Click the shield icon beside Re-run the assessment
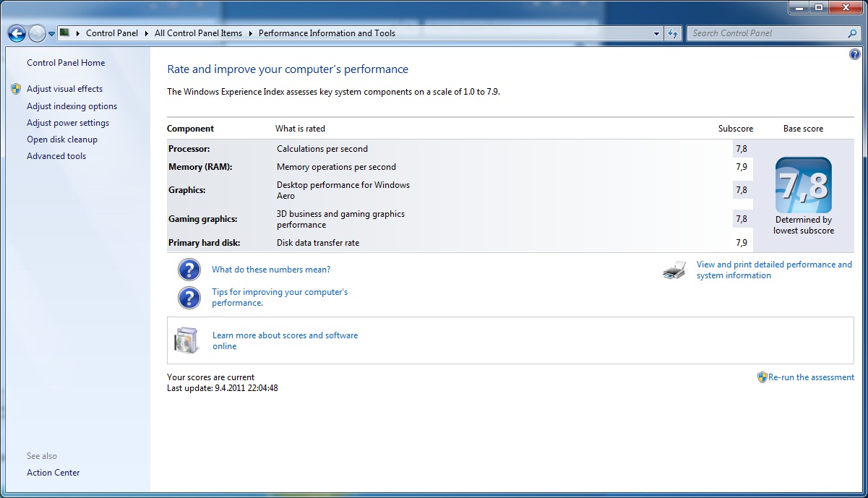Image resolution: width=868 pixels, height=498 pixels. coord(762,377)
